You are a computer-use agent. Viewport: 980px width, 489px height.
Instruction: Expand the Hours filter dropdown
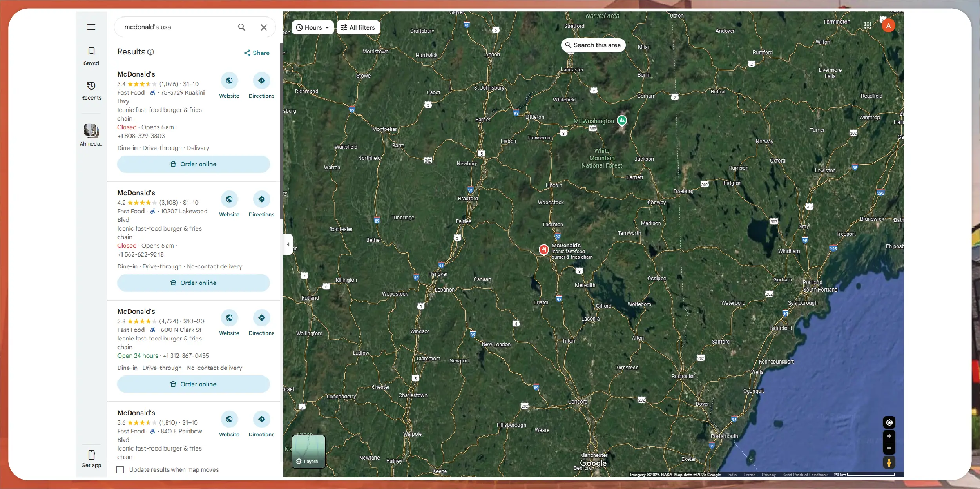(313, 27)
